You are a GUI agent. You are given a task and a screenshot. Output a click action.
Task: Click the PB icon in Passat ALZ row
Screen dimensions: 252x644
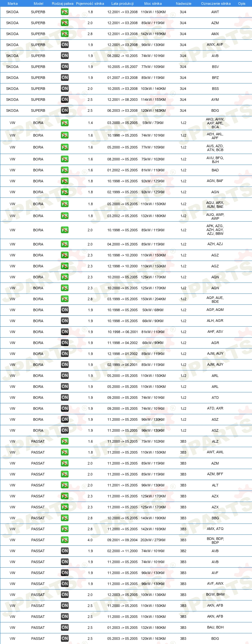(x=65, y=441)
